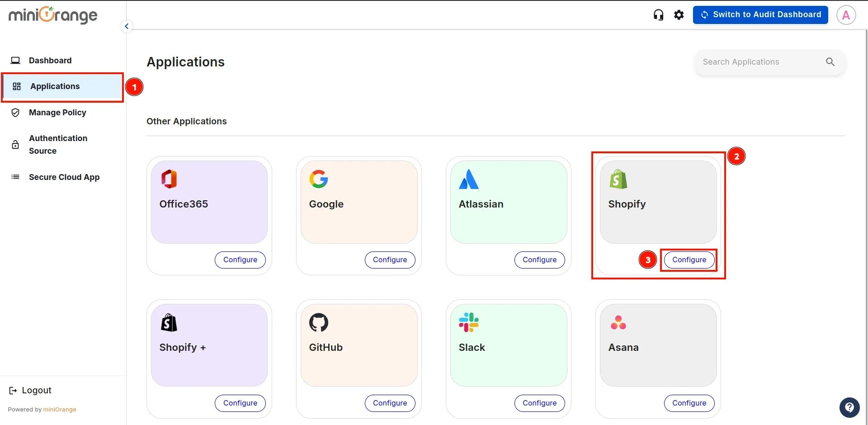Go to Authentication Source
The height and width of the screenshot is (425, 868).
[57, 144]
